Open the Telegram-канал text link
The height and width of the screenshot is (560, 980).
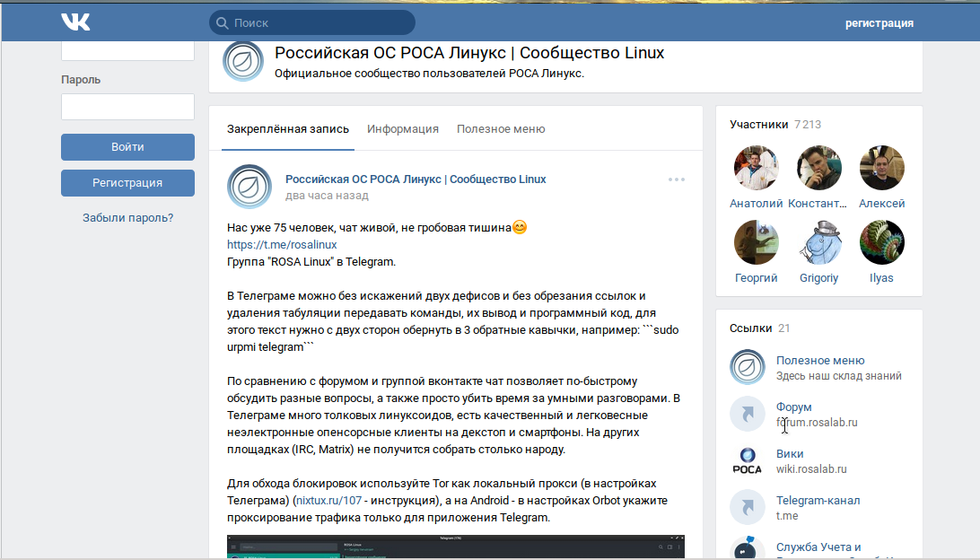818,500
